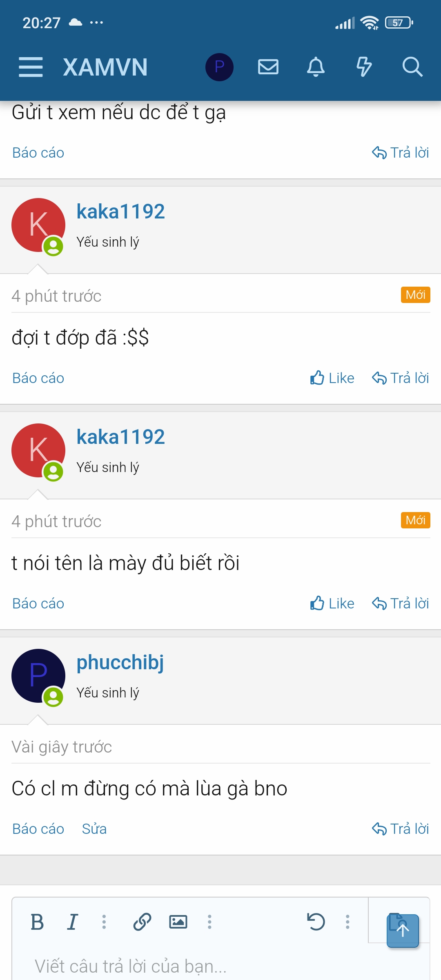Open the account avatar in the header
The width and height of the screenshot is (441, 980).
click(219, 67)
